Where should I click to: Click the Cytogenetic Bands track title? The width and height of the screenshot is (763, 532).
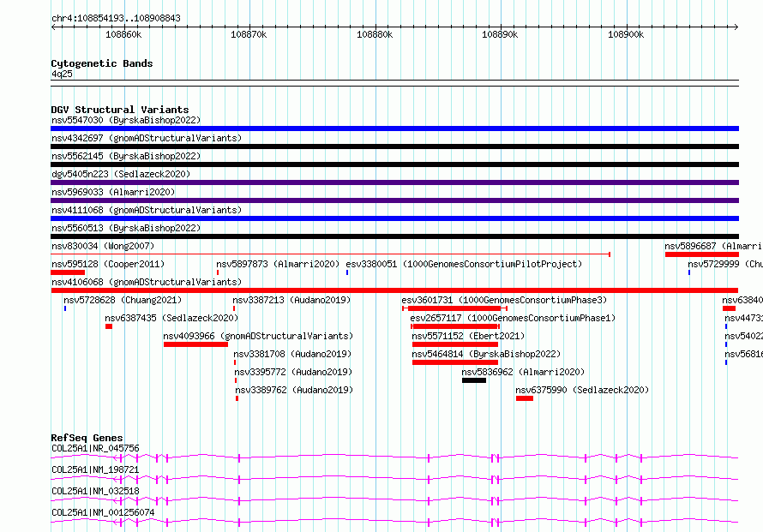coord(102,63)
